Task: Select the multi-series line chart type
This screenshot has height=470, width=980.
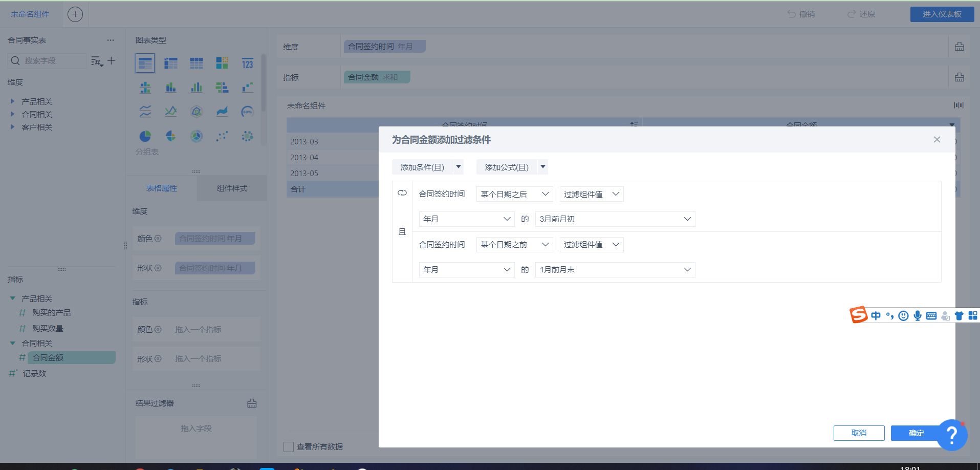Action: (x=171, y=111)
